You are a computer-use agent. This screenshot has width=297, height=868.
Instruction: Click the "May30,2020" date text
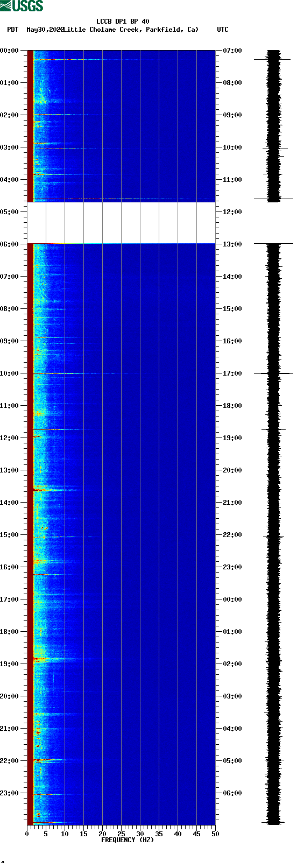pyautogui.click(x=45, y=30)
